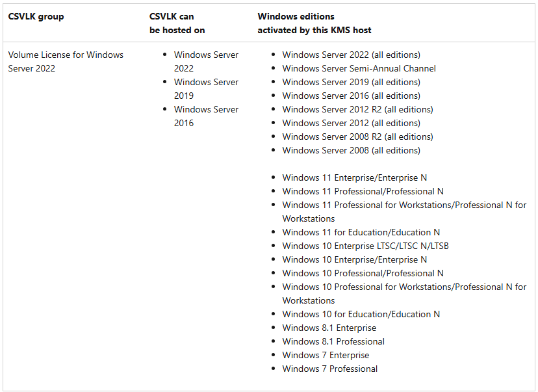Click 'Windows 10 for Education/Education N' entry
This screenshot has width=538, height=392.
(x=361, y=314)
